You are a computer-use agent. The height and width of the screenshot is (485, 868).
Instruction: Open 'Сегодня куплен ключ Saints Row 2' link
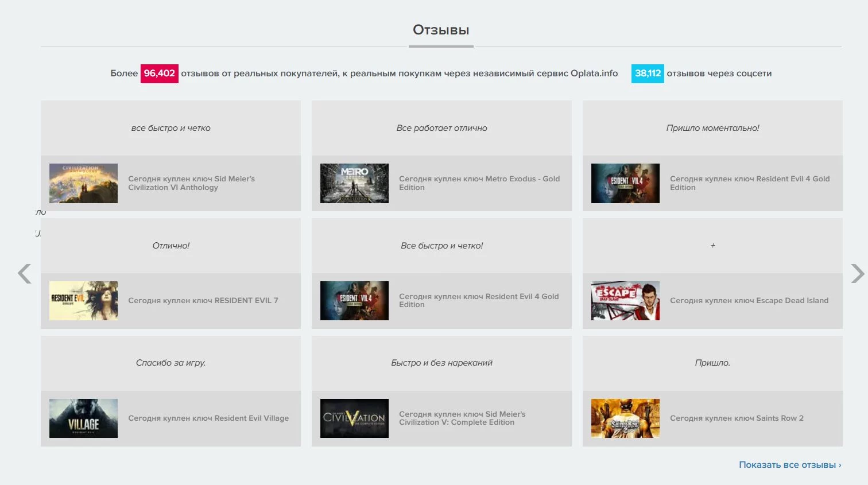[x=737, y=418]
